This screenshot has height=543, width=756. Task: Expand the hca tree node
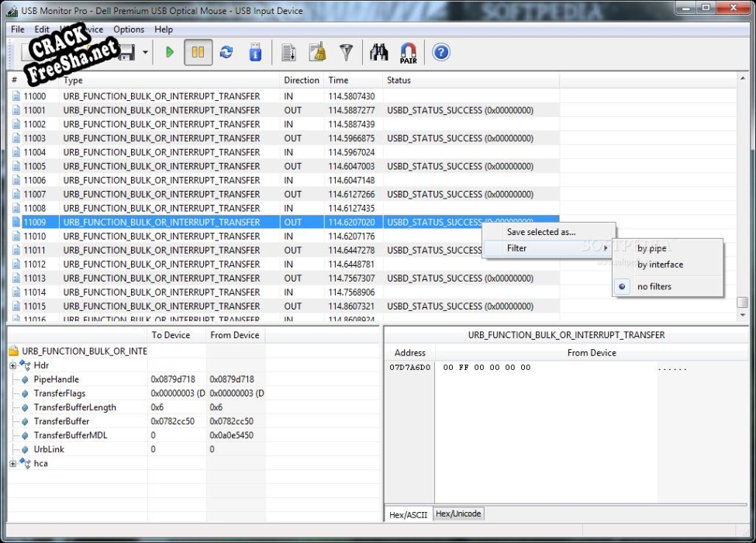coord(13,463)
